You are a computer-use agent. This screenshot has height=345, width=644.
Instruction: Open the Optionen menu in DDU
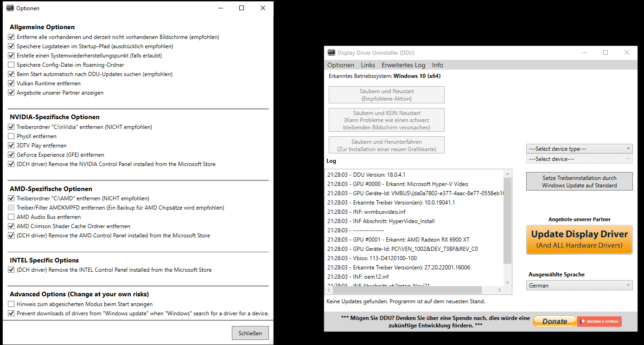(x=341, y=65)
